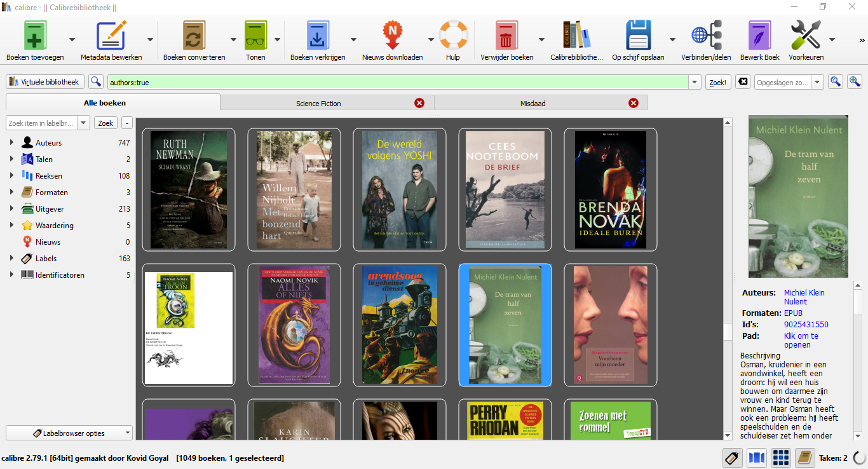This screenshot has height=469, width=868.
Task: Click the Zoek! button
Action: [718, 83]
